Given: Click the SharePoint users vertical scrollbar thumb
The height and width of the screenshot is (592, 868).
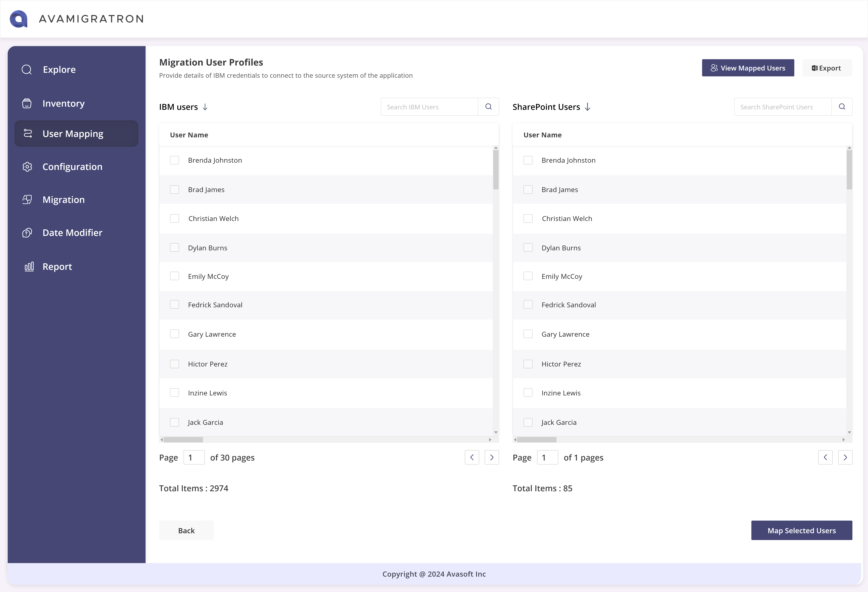Looking at the screenshot, I should click(849, 170).
